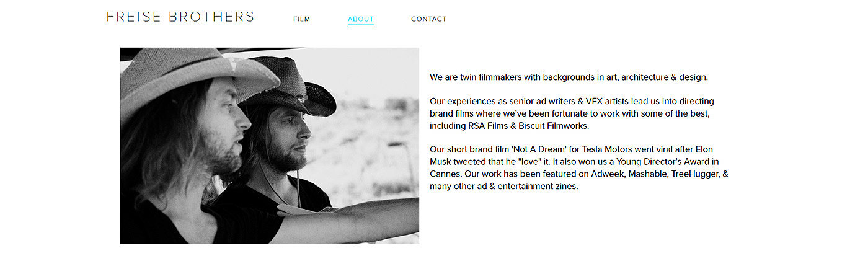Click the word 'Cannes'
This screenshot has height=256, width=868.
coord(446,174)
